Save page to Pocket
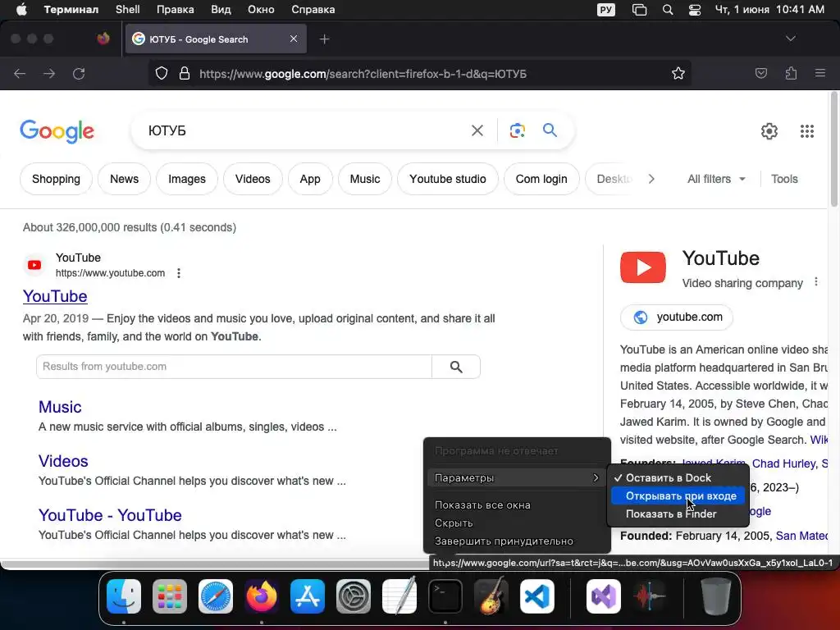 pos(760,73)
